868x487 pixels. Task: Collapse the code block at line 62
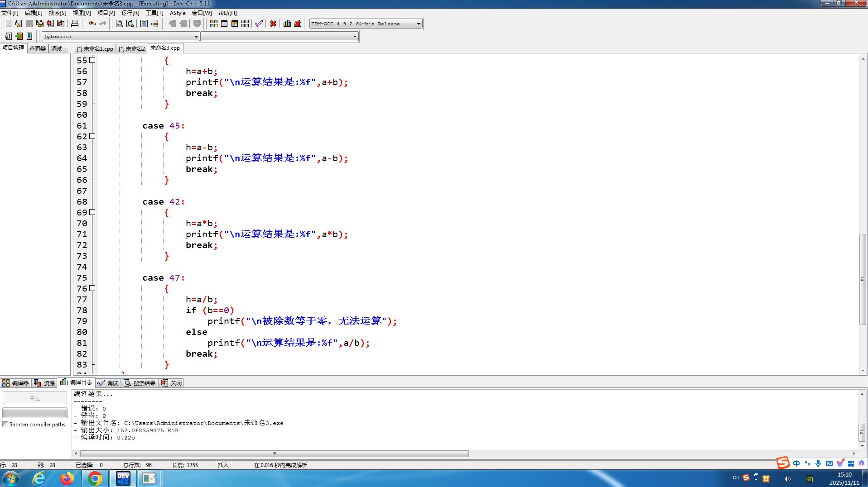(92, 136)
